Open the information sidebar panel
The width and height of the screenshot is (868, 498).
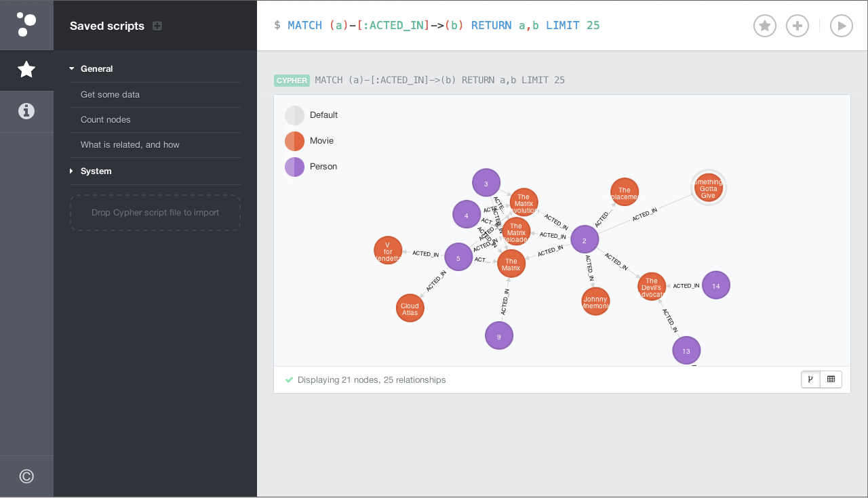coord(26,111)
